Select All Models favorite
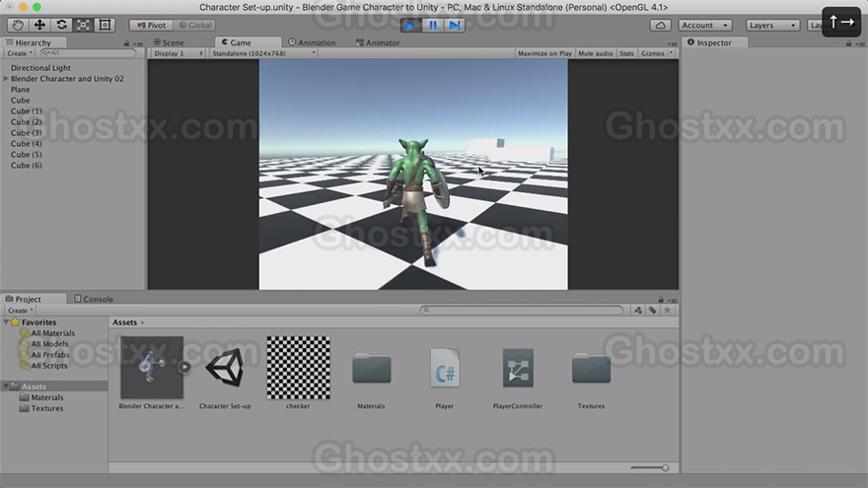 [x=49, y=344]
